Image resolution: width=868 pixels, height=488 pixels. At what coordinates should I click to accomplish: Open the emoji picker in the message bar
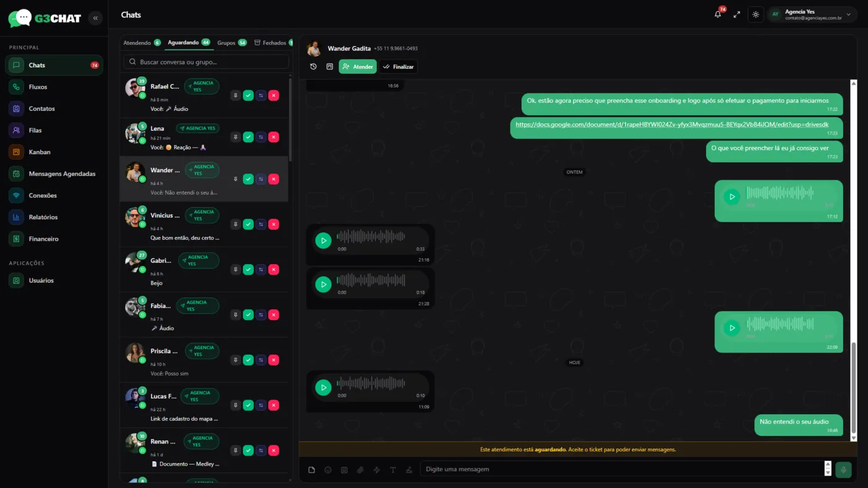click(x=328, y=470)
